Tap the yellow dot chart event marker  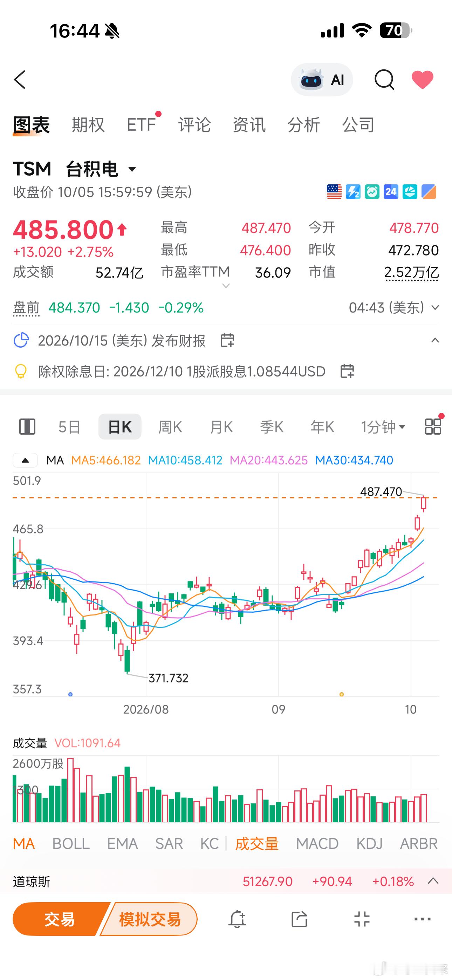pos(342,694)
